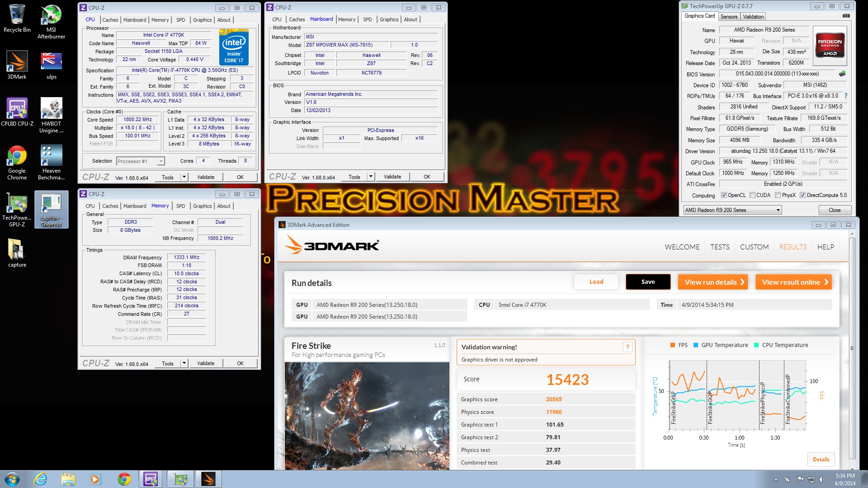Switch to 3DMark in the taskbar
This screenshot has height=488, width=868.
tap(208, 479)
